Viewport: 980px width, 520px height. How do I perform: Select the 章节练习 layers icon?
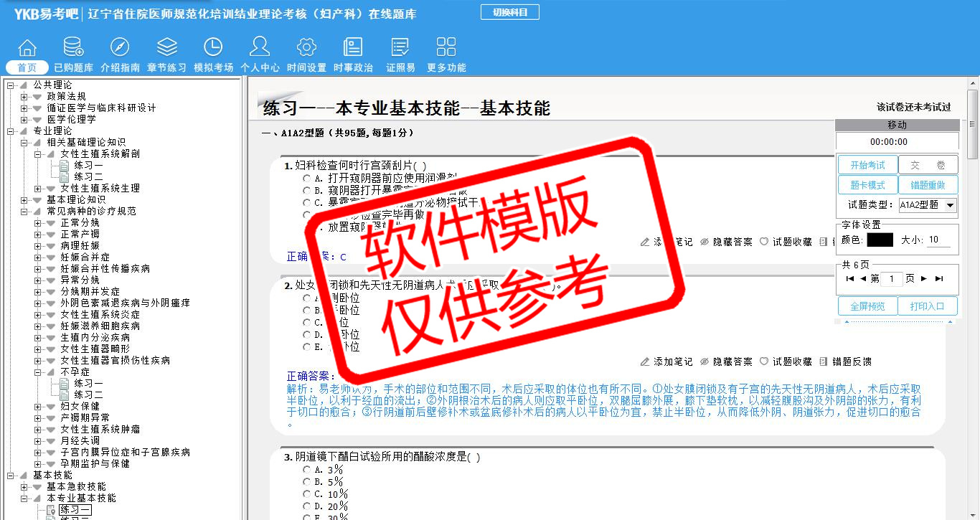166,47
